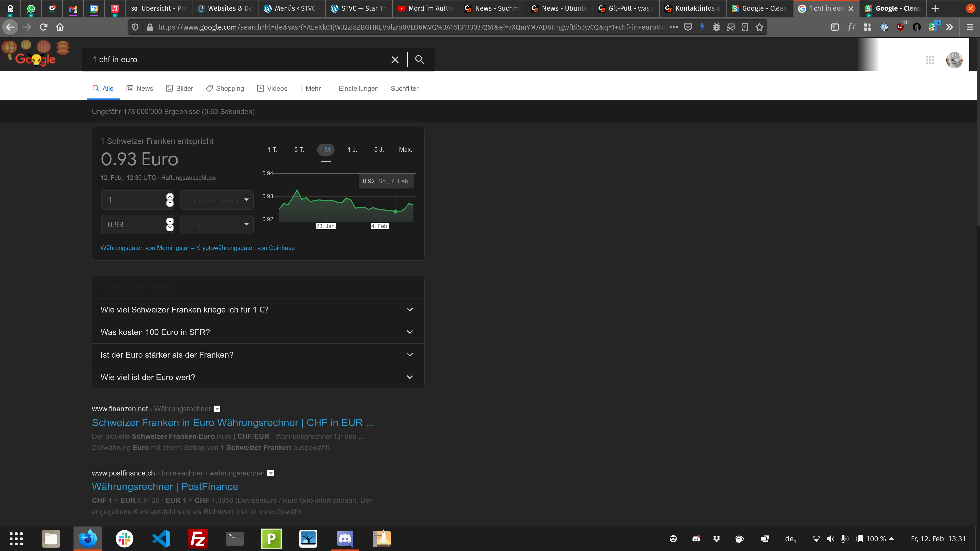Select the 1 T. chart range
Image resolution: width=980 pixels, height=551 pixels.
[272, 149]
